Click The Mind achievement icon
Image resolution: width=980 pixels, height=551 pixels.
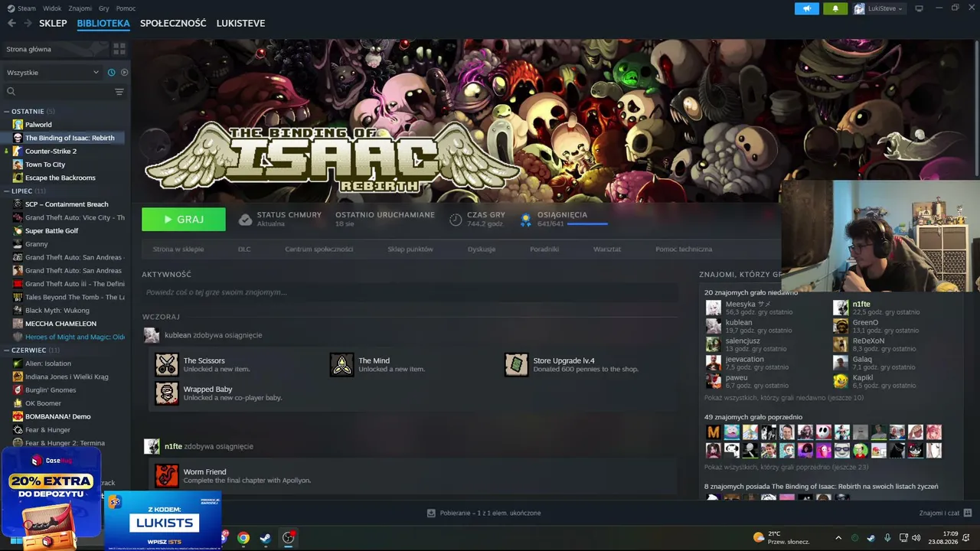click(342, 364)
